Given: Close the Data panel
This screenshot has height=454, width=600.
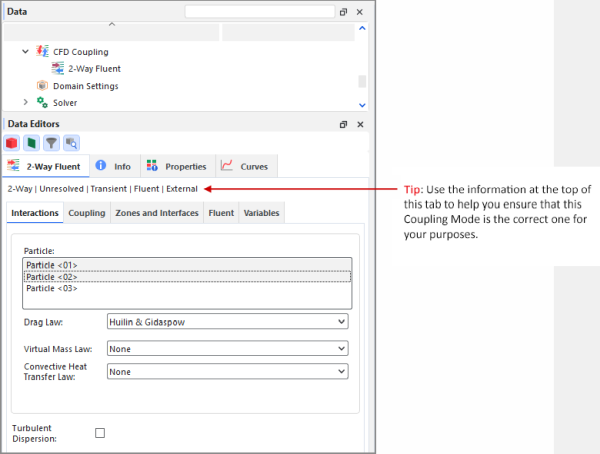Looking at the screenshot, I should [x=360, y=12].
